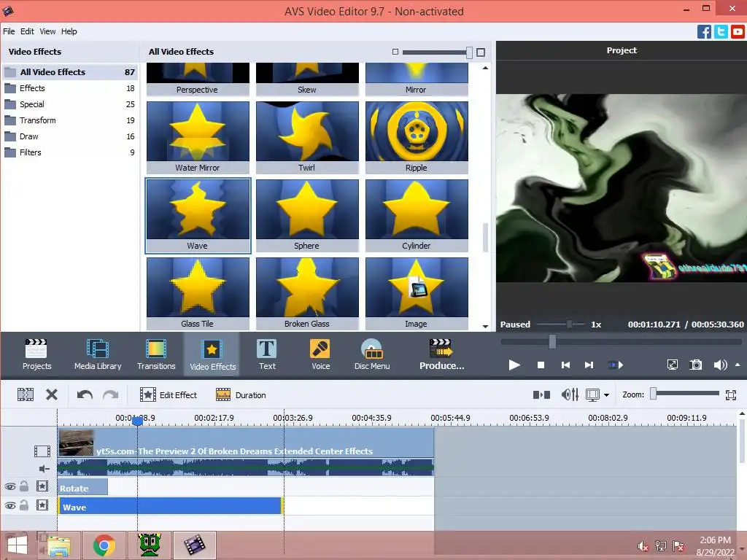The image size is (747, 560).
Task: Click the blue timeline playhead marker
Action: pos(137,421)
